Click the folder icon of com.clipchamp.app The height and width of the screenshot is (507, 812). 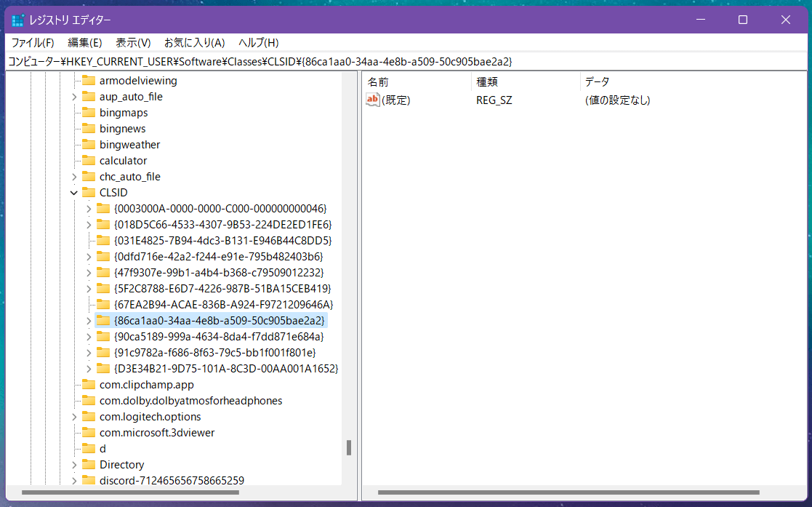[89, 385]
